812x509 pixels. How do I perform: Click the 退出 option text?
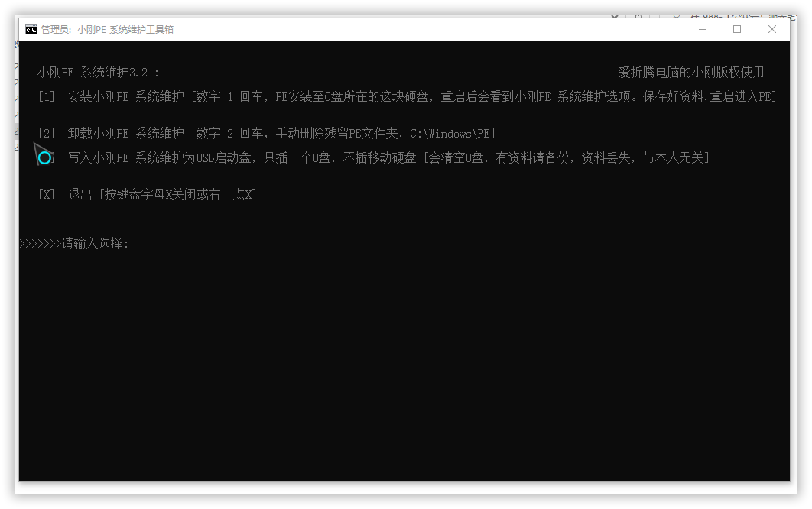click(x=80, y=195)
